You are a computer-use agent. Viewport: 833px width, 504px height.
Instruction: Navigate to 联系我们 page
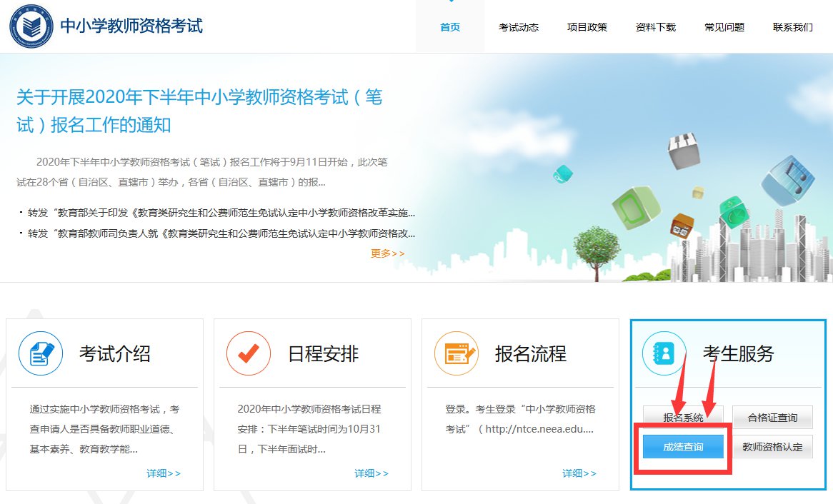click(793, 27)
